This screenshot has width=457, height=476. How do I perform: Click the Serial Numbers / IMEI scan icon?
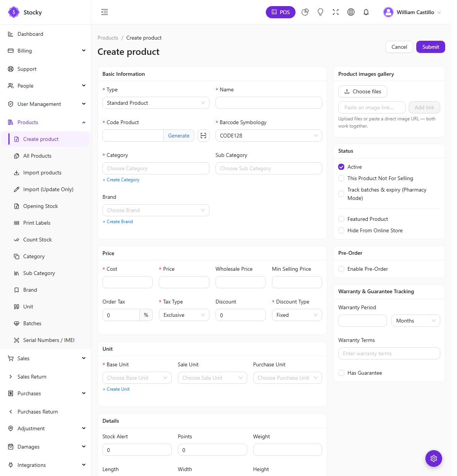16,340
